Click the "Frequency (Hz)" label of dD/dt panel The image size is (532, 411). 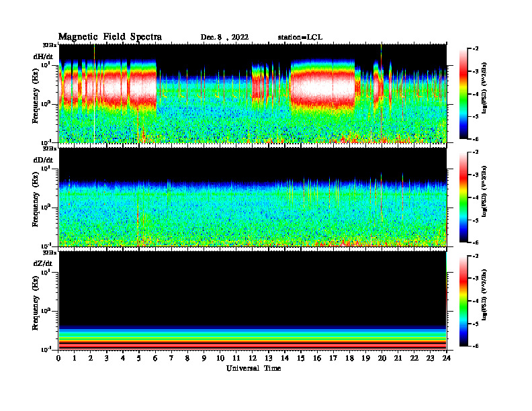[36, 199]
